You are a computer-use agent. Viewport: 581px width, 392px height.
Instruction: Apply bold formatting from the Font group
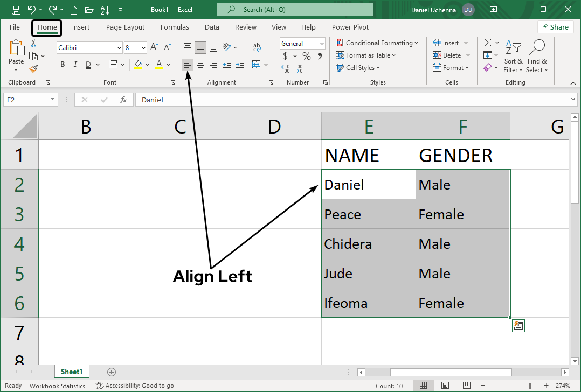point(62,64)
